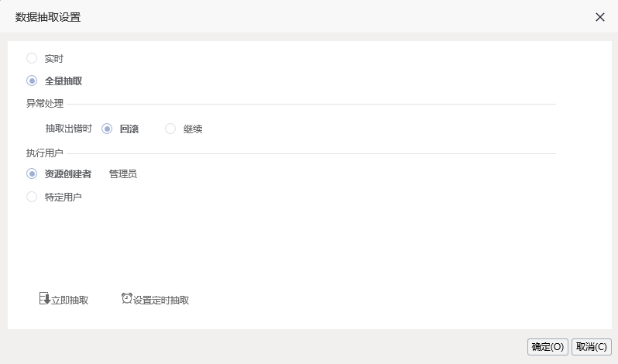Open 设置定时抽取 text link

(x=161, y=300)
